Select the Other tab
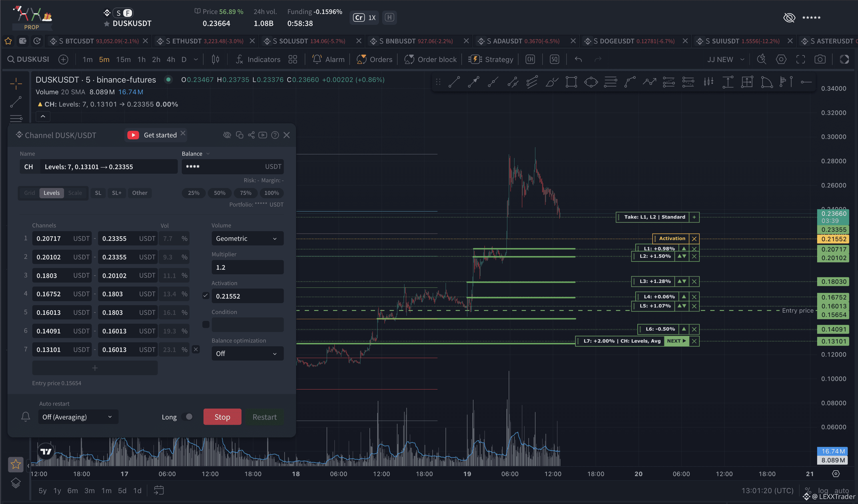The height and width of the screenshot is (504, 858). [x=139, y=193]
